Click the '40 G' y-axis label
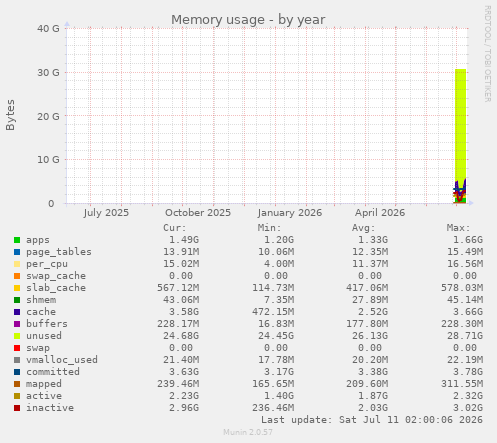 [48, 29]
